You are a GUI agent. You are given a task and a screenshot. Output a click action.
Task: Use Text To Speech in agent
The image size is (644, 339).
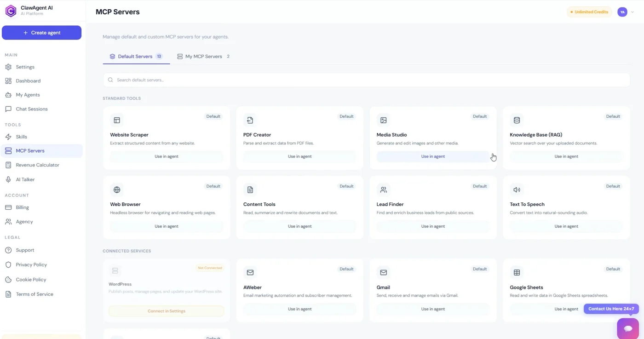pyautogui.click(x=566, y=226)
